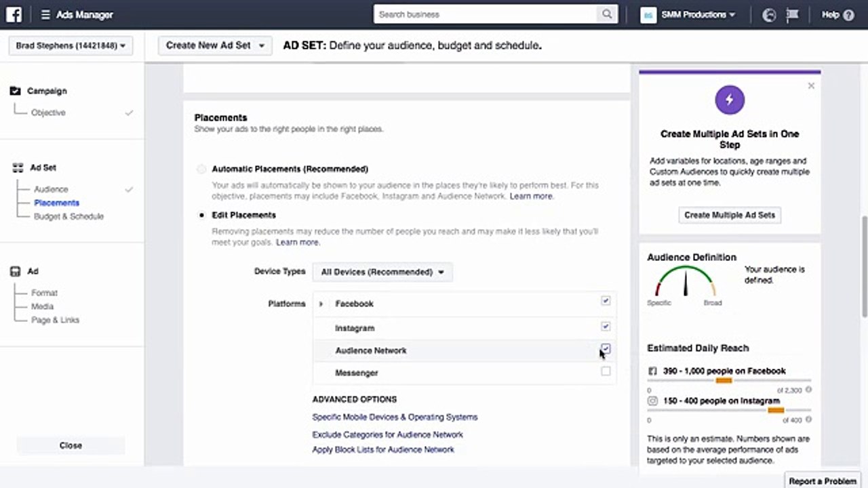The width and height of the screenshot is (868, 488).
Task: Open the Ads Manager hamburger menu
Action: click(45, 15)
